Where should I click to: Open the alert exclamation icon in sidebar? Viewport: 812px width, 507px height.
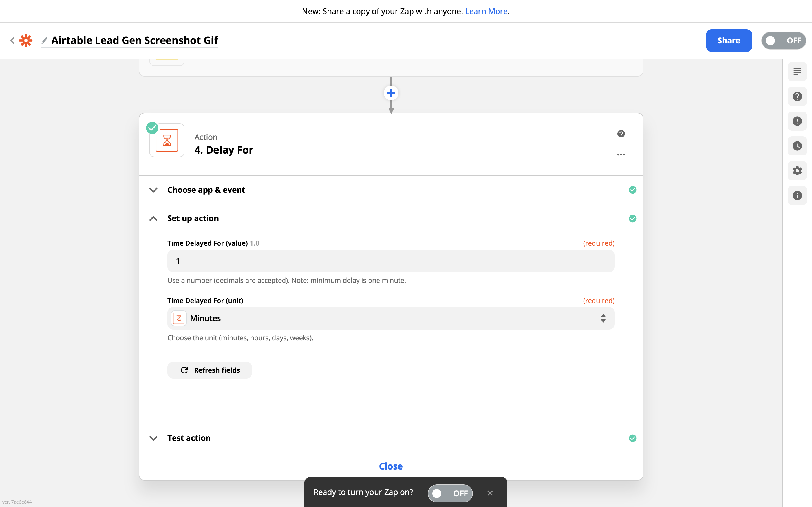tap(797, 121)
